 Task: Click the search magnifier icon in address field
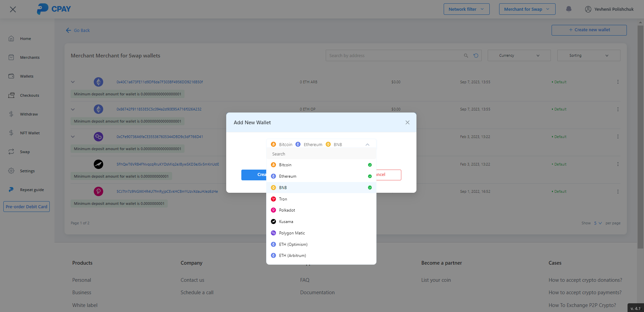(x=466, y=56)
